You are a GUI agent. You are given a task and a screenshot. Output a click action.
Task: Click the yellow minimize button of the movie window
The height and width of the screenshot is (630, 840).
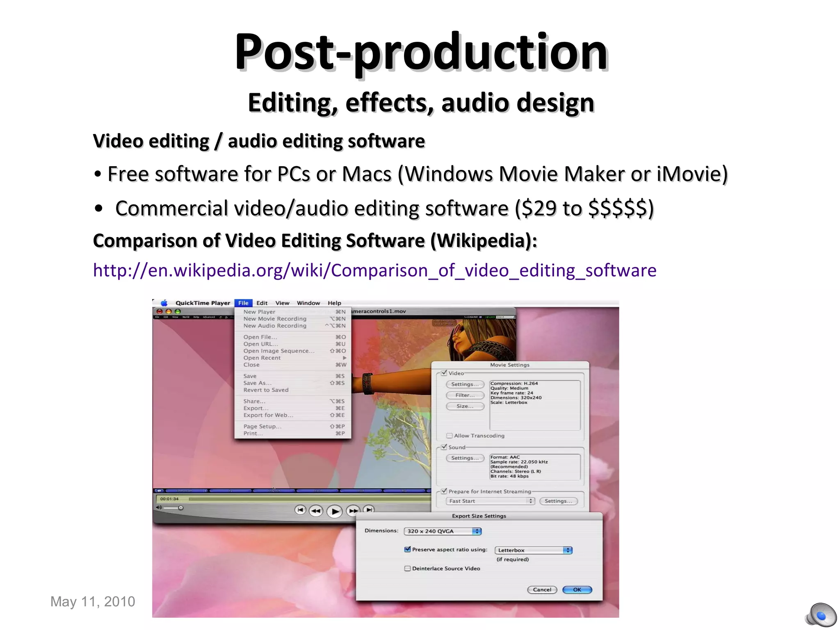[169, 312]
